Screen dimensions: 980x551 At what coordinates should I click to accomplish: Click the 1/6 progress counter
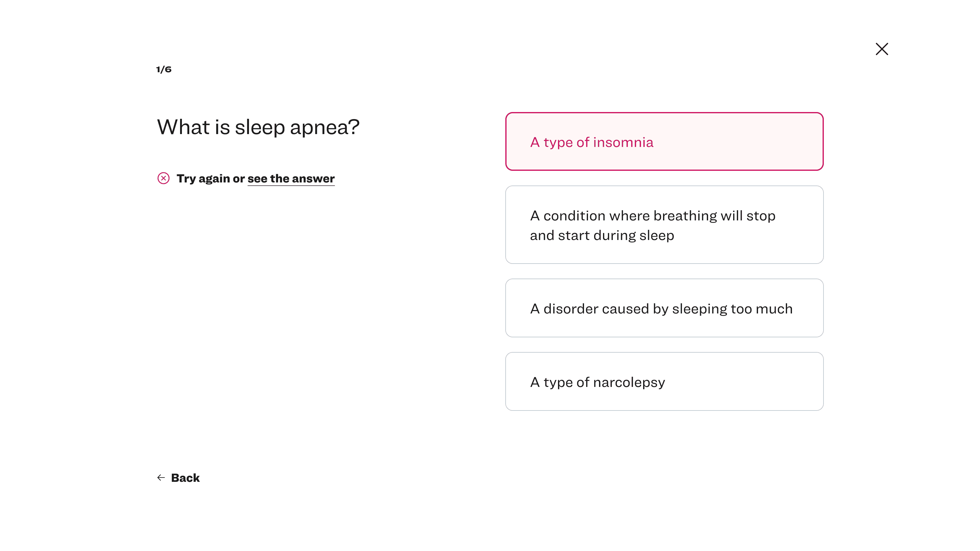(164, 69)
